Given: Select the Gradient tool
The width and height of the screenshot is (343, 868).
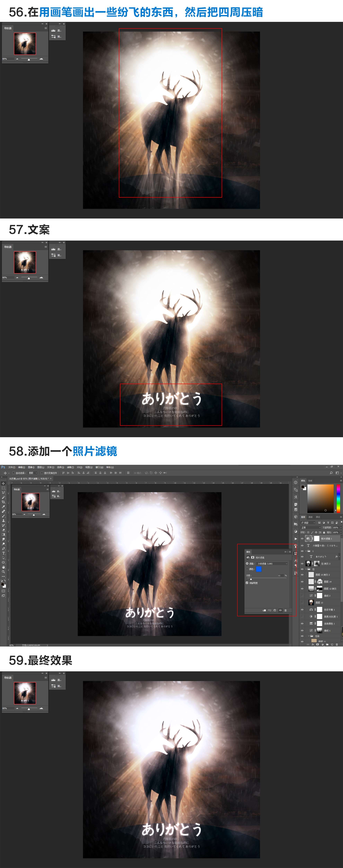Looking at the screenshot, I should [3, 534].
